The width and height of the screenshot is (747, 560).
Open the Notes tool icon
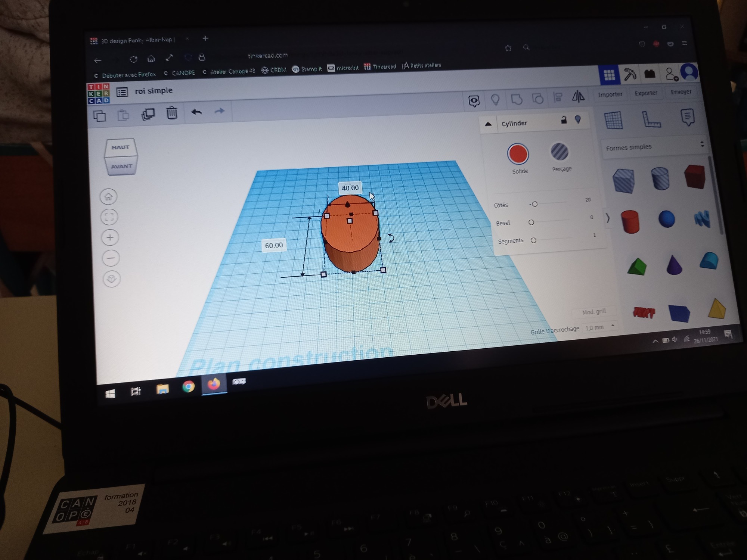click(x=688, y=117)
